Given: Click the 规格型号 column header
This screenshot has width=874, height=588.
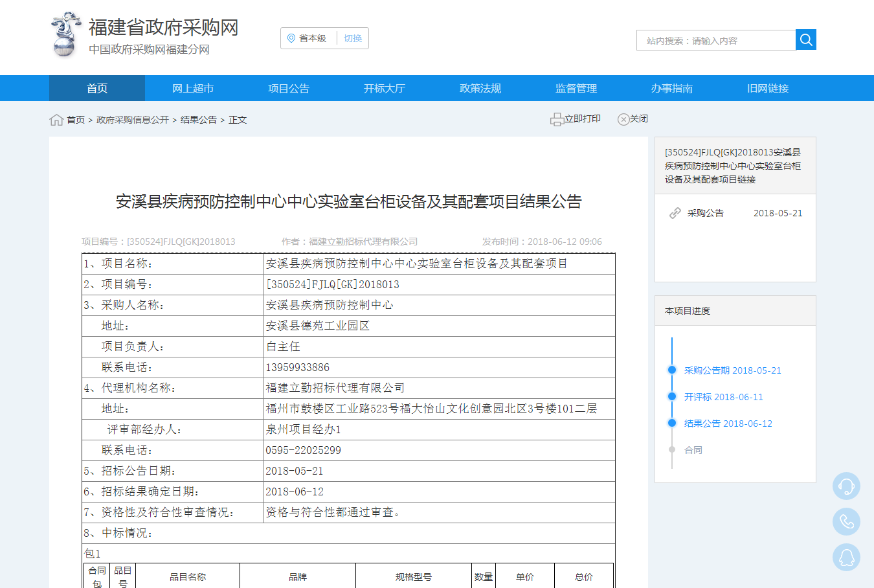Looking at the screenshot, I should tap(414, 576).
